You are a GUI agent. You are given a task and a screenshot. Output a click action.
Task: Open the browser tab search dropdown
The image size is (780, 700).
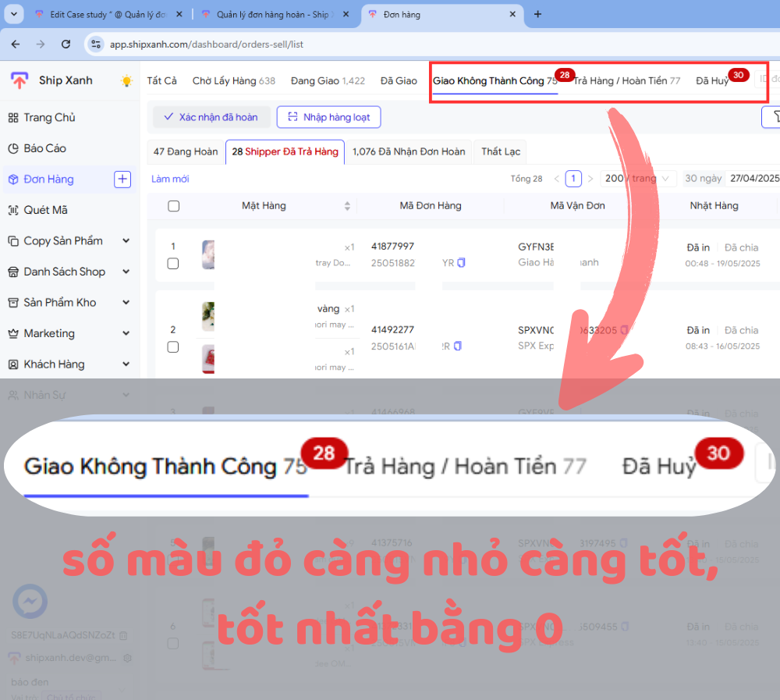pos(14,15)
